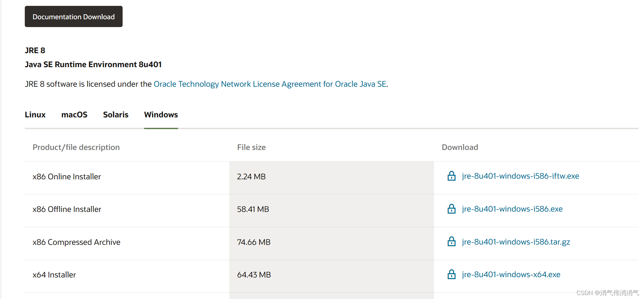Download jre-8u401-windows-i586.tar.gz archive link

point(516,242)
